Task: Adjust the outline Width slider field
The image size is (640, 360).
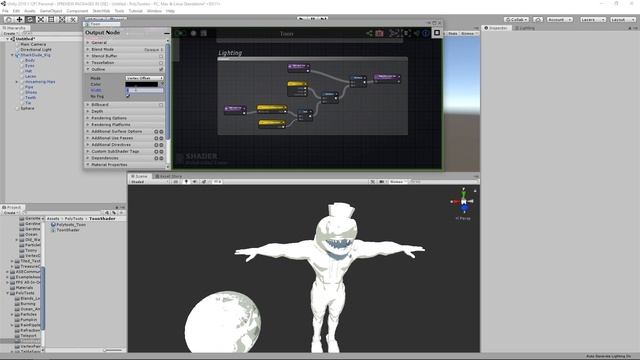Action: (144, 90)
